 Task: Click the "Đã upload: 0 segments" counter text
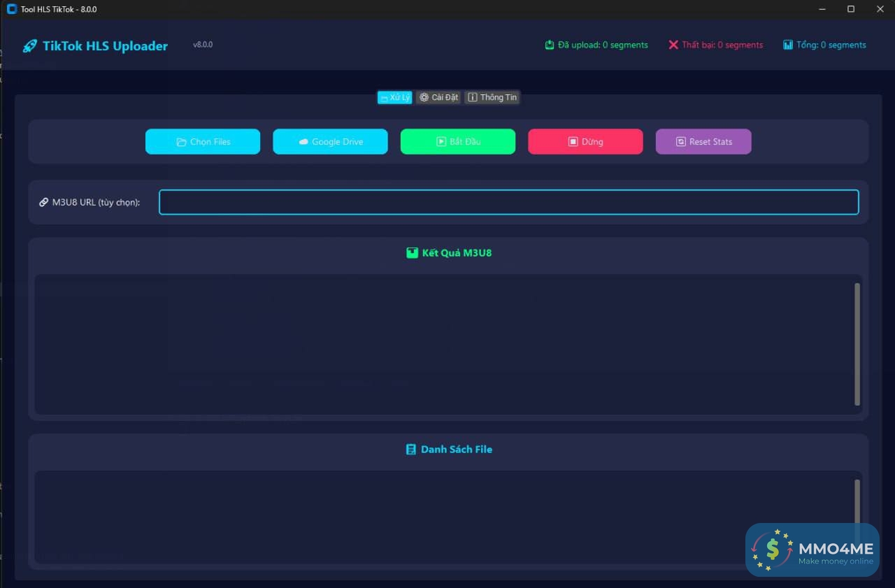tap(603, 45)
